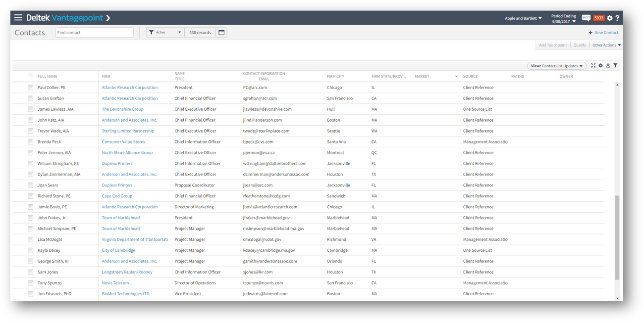This screenshot has height=322, width=644.
Task: Open grid settings gear above the list
Action: click(x=600, y=65)
